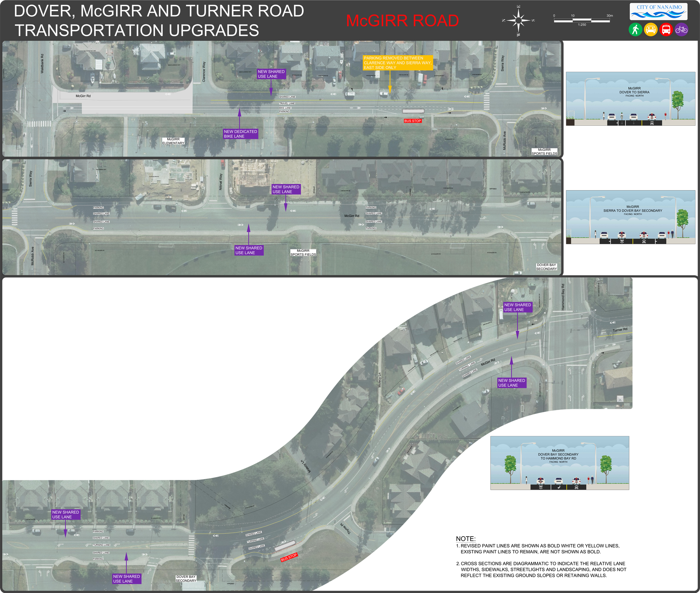700x593 pixels.
Task: Click the green pedestrian icon
Action: pyautogui.click(x=635, y=30)
